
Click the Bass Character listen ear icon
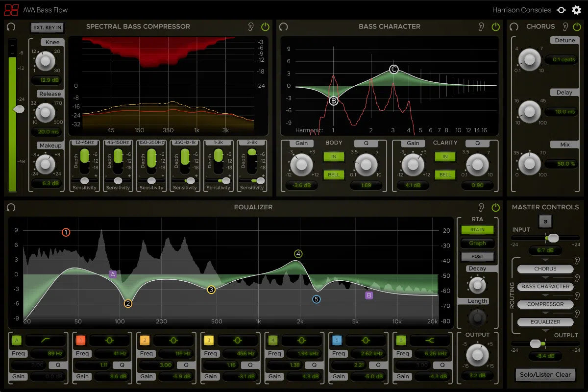[x=481, y=27]
